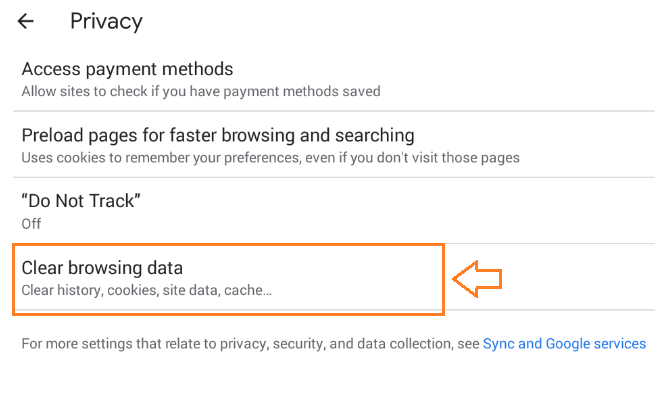Click the orange arrow pointing at Clear browsing data
The image size is (655, 393).
click(x=477, y=279)
